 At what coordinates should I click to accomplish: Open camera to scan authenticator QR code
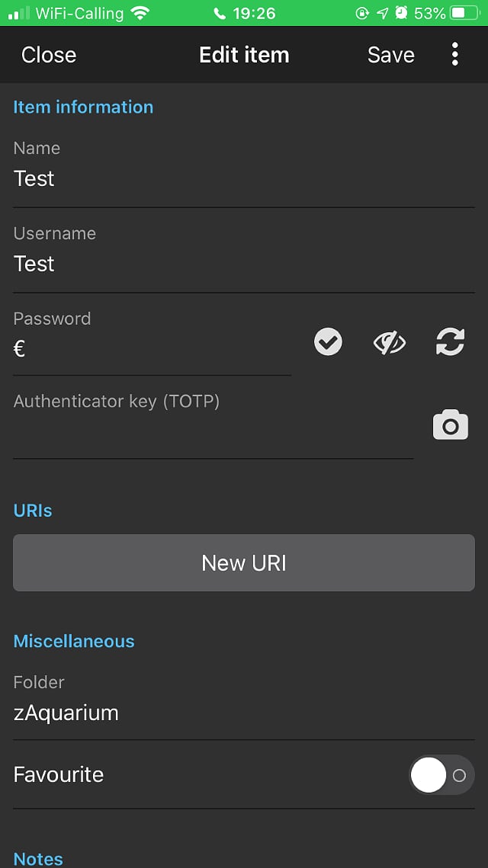(x=450, y=424)
